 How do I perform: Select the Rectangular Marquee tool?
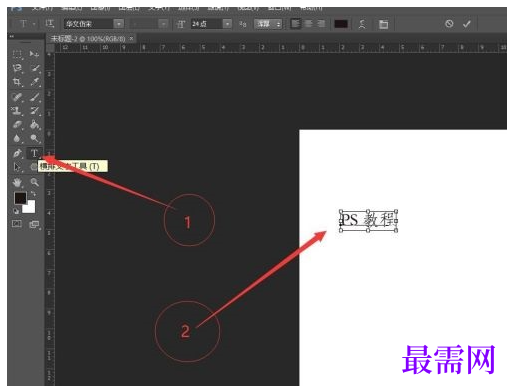click(17, 54)
